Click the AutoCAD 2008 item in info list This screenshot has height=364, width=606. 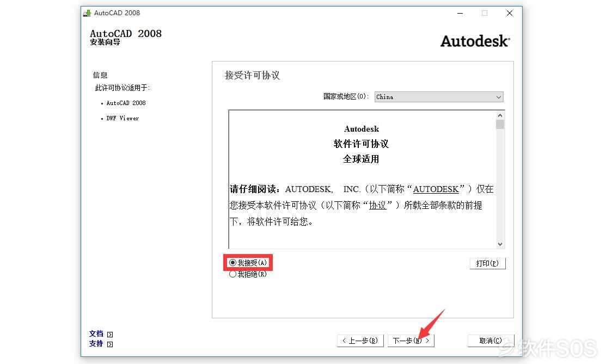pyautogui.click(x=126, y=103)
